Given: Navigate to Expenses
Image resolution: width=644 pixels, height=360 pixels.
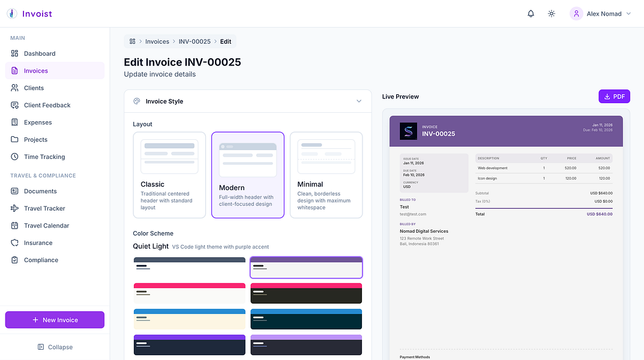Looking at the screenshot, I should point(55,122).
